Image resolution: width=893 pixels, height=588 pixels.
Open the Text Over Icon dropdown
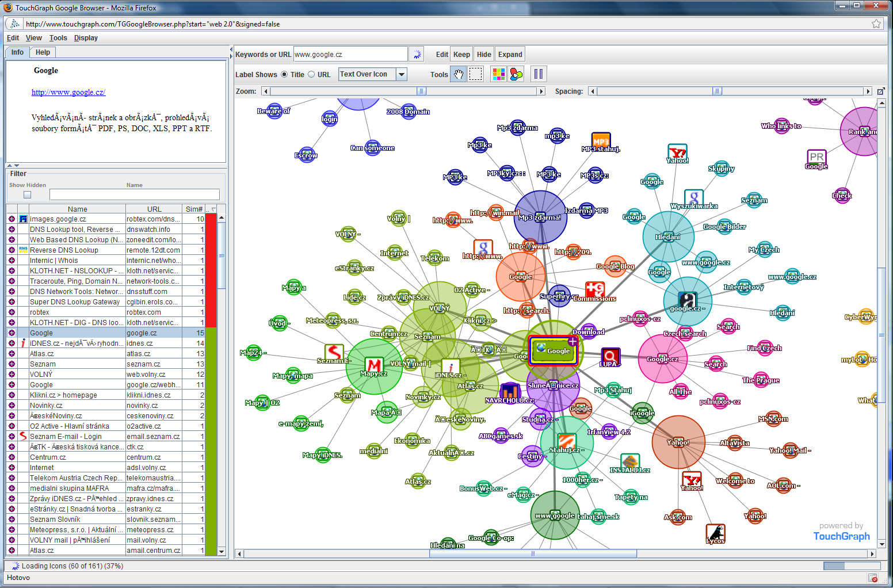tap(402, 74)
